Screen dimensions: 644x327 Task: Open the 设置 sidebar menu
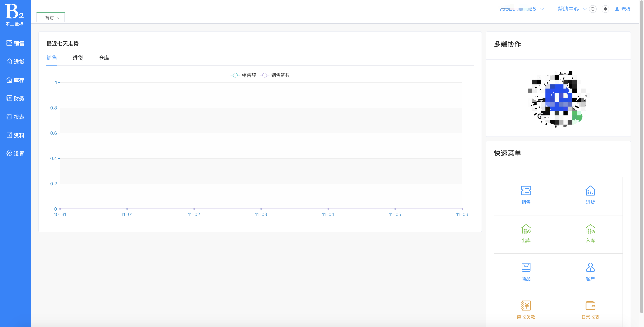click(15, 154)
